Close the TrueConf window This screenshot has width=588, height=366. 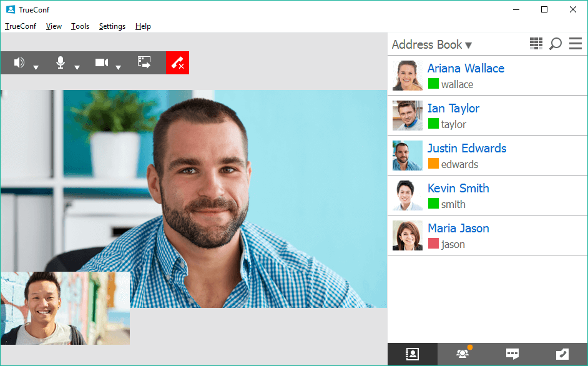point(573,9)
